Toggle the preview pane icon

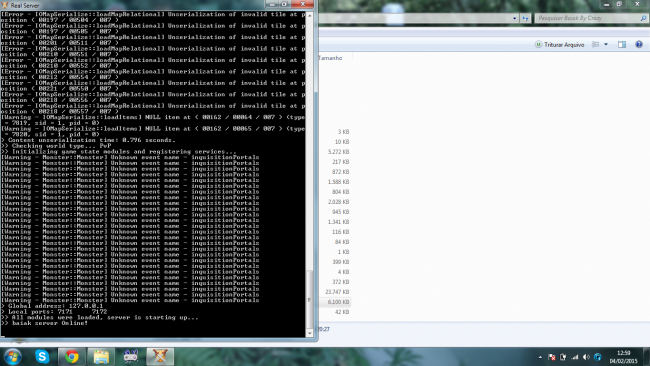622,44
